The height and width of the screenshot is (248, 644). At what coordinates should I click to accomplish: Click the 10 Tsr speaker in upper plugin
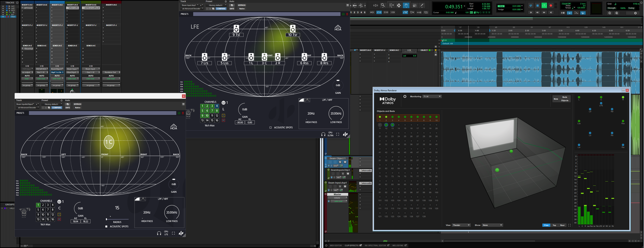(x=293, y=31)
